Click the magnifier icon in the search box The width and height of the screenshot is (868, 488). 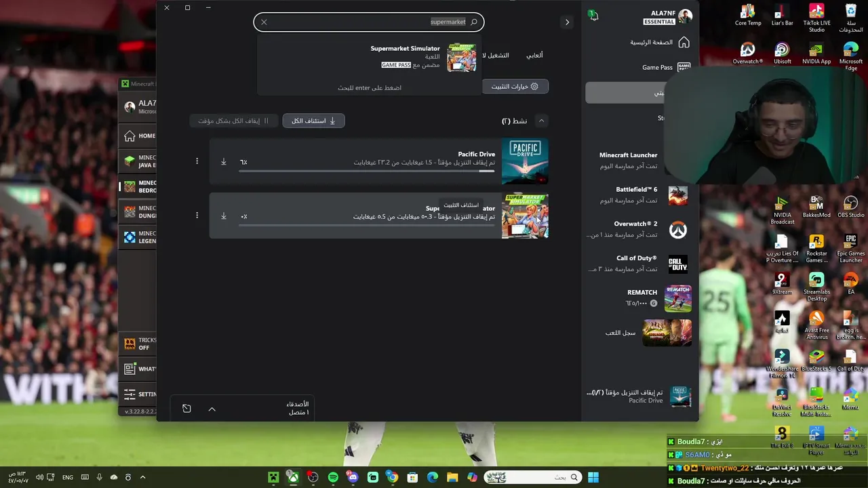474,22
